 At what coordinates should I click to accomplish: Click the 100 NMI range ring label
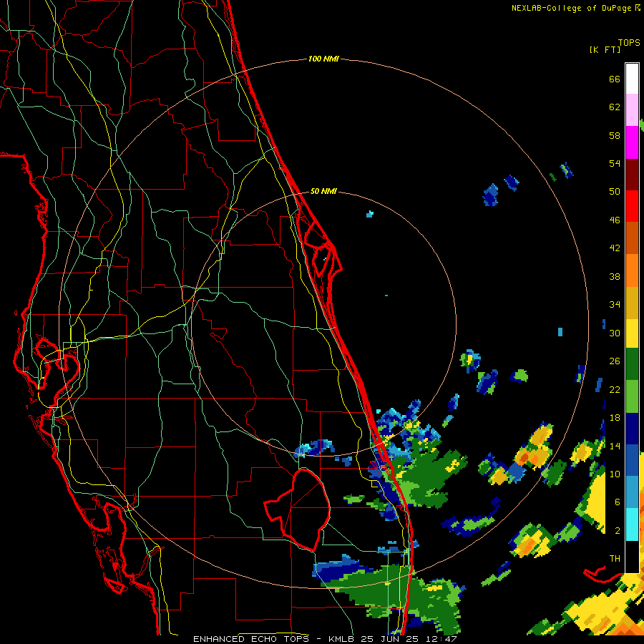coord(323,59)
